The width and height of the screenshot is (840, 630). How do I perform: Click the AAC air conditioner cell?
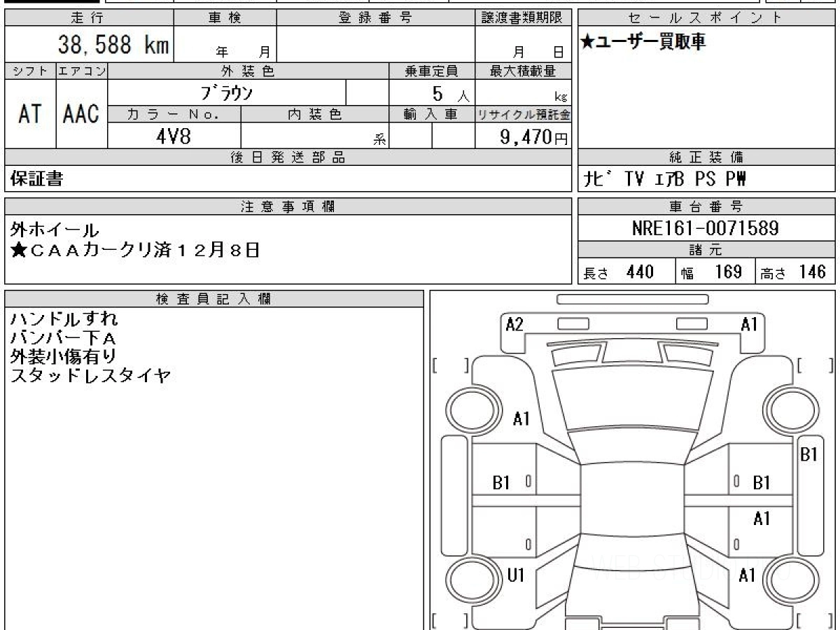pos(81,114)
